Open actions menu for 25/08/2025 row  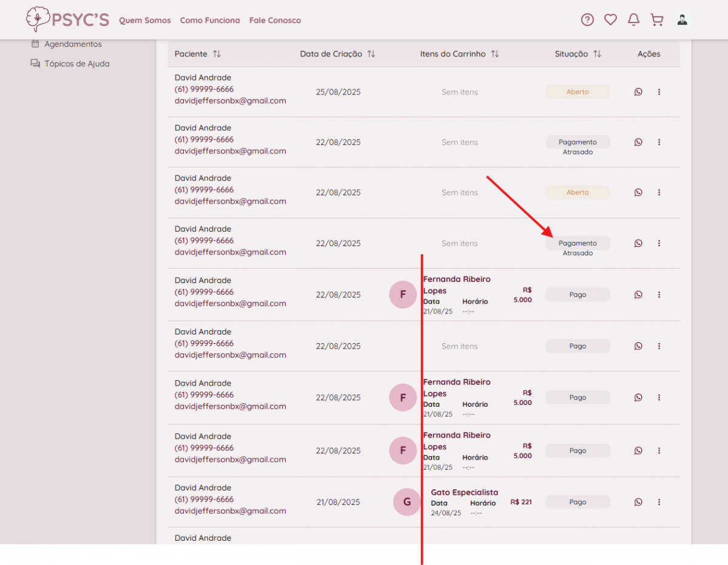click(x=659, y=92)
